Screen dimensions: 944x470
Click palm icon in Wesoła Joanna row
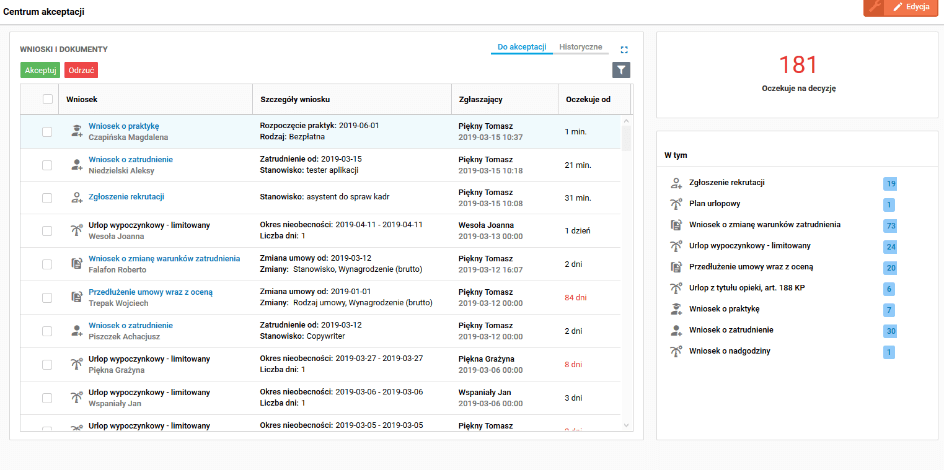click(x=76, y=230)
